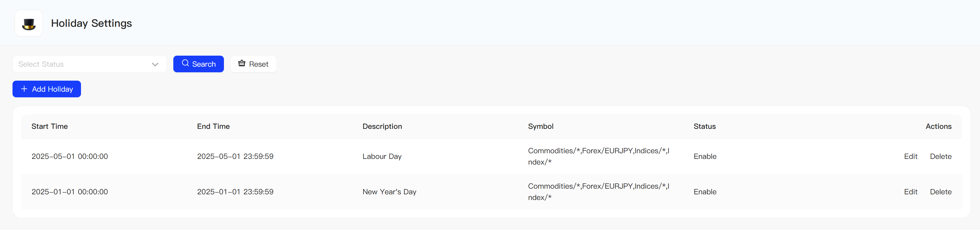Click the Holiday Settings page title
Screen dimensions: 980x230
pyautogui.click(x=91, y=23)
